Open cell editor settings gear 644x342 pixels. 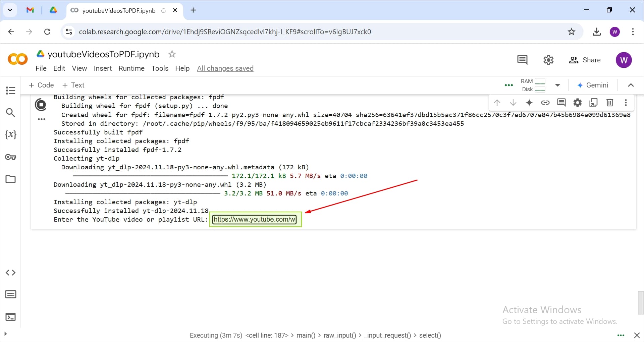tap(578, 103)
